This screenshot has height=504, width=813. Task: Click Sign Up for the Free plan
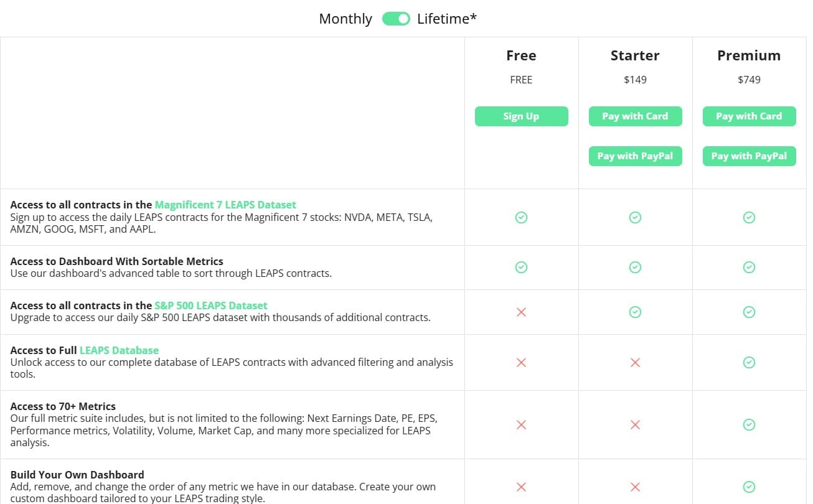[521, 116]
